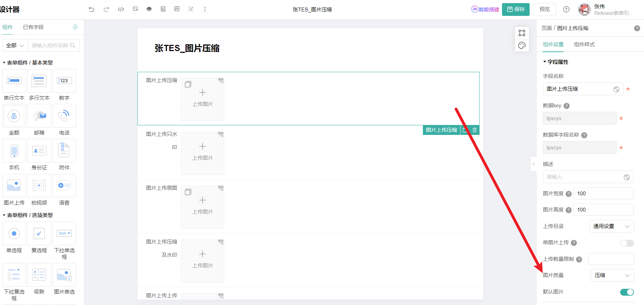
Task: Undo the last action in toolbar
Action: coord(91,9)
